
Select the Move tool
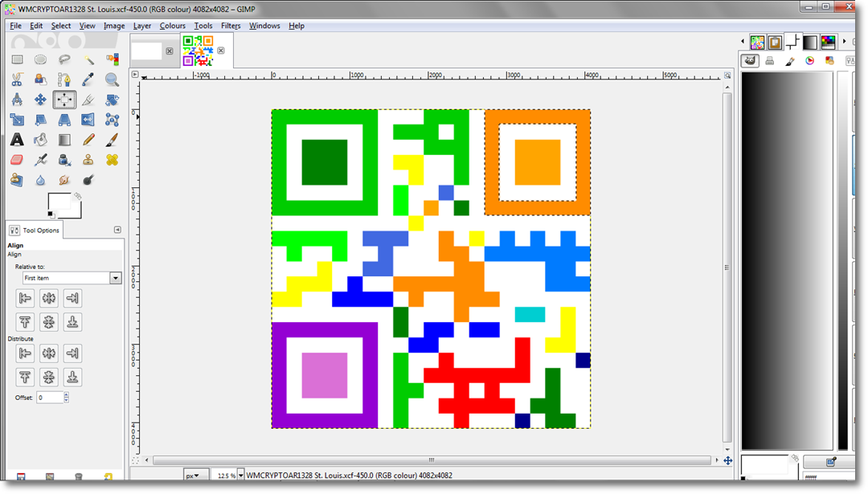(x=40, y=100)
